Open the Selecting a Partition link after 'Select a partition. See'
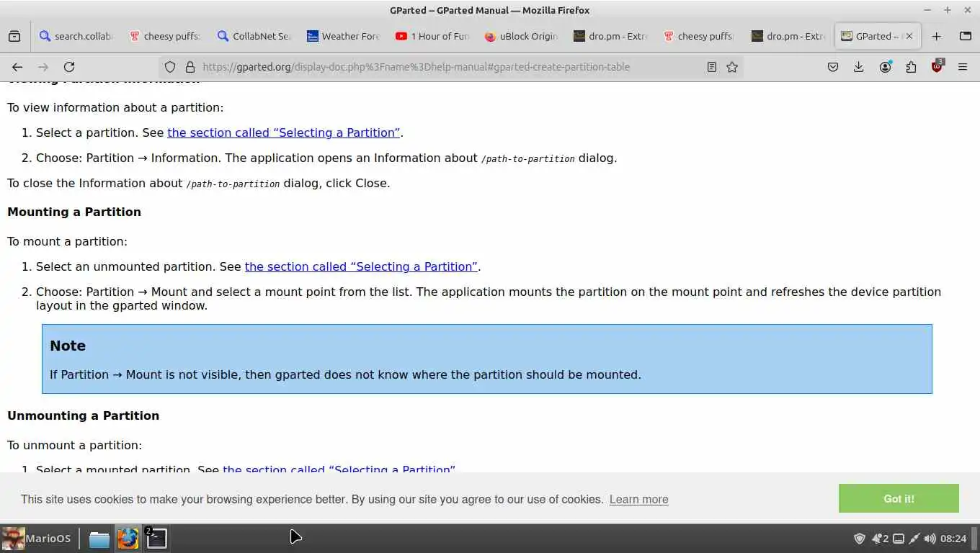Screen dimensions: 980x553 point(284,132)
